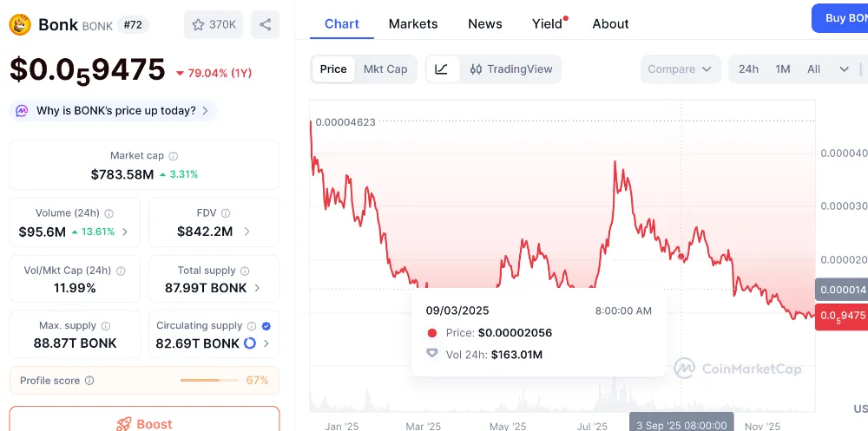Viewport: 868px width, 431px height.
Task: Click the Profile score progress bar
Action: click(x=210, y=381)
